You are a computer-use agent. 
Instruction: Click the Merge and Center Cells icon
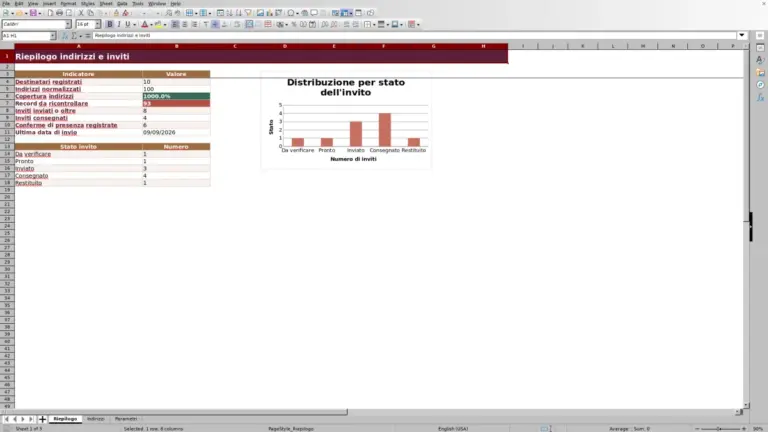249,24
